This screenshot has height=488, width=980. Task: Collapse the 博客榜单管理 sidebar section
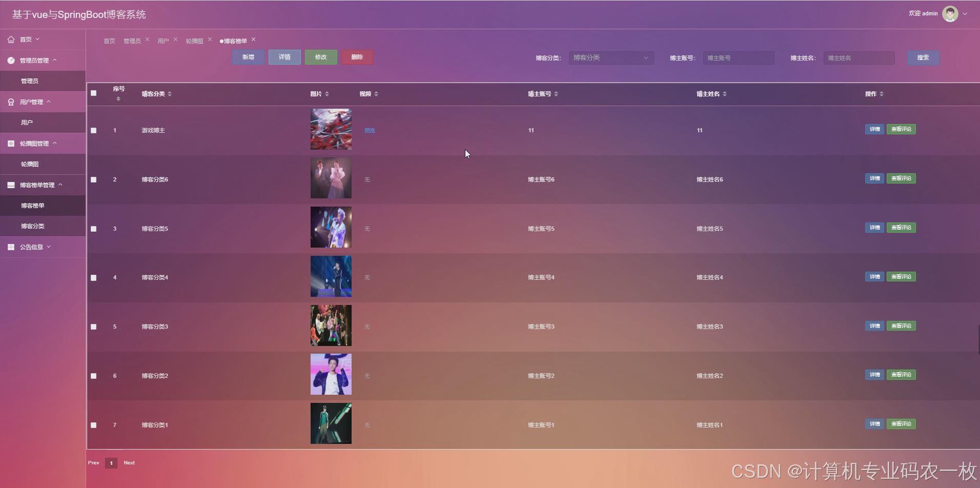pyautogui.click(x=60, y=185)
